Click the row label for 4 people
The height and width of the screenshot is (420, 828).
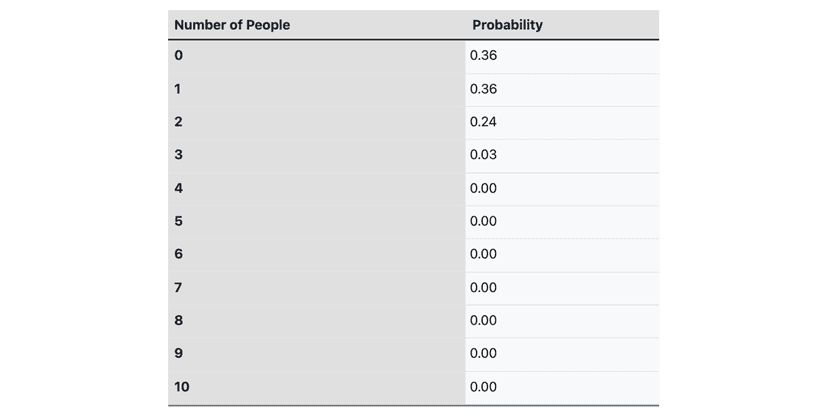coord(179,188)
